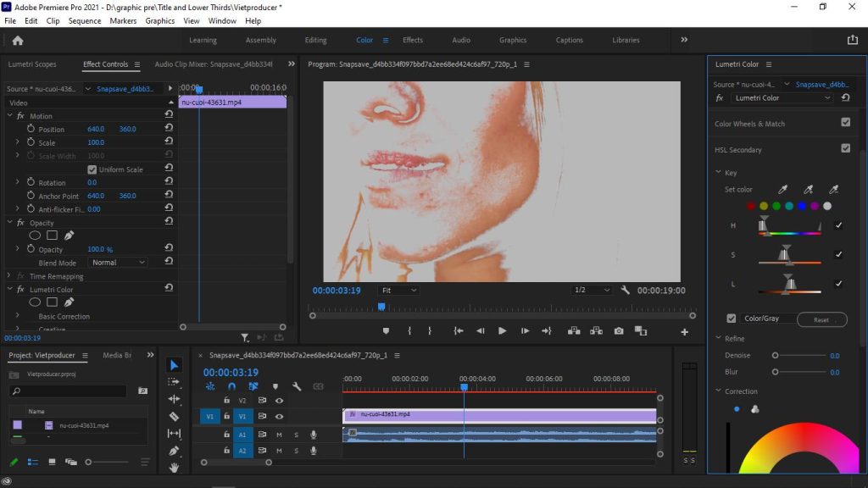Click the Set color eyedropper in HSL Secondary
This screenshot has height=488, width=868.
(x=783, y=189)
